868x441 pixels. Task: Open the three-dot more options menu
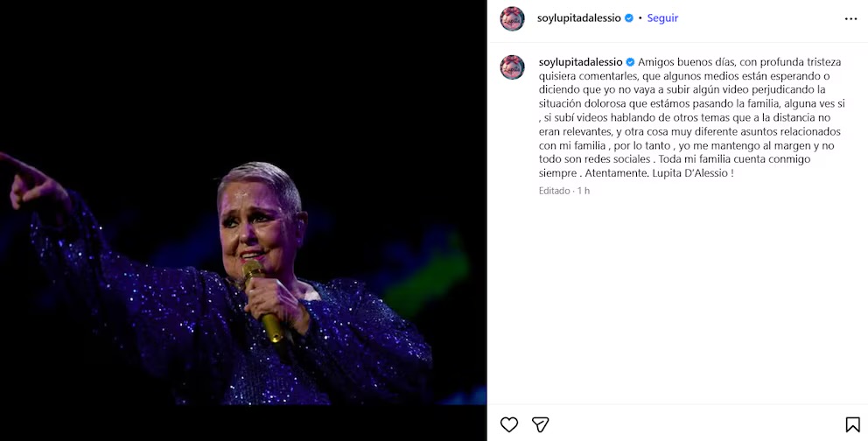pos(850,18)
